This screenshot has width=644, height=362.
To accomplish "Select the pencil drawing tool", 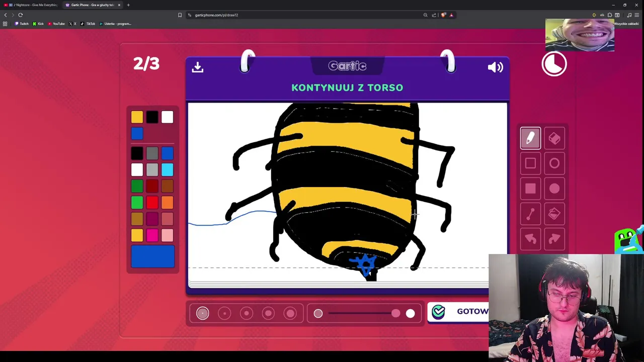I will click(530, 138).
